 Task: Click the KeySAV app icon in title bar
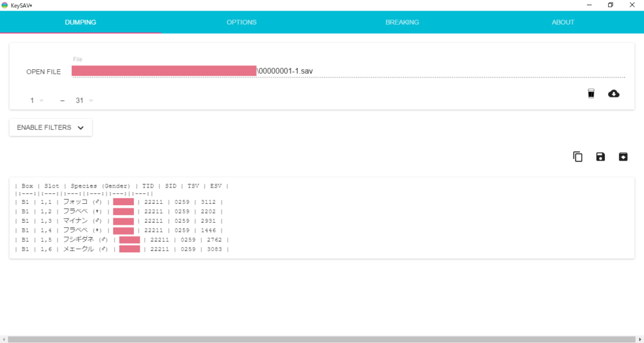(x=5, y=5)
